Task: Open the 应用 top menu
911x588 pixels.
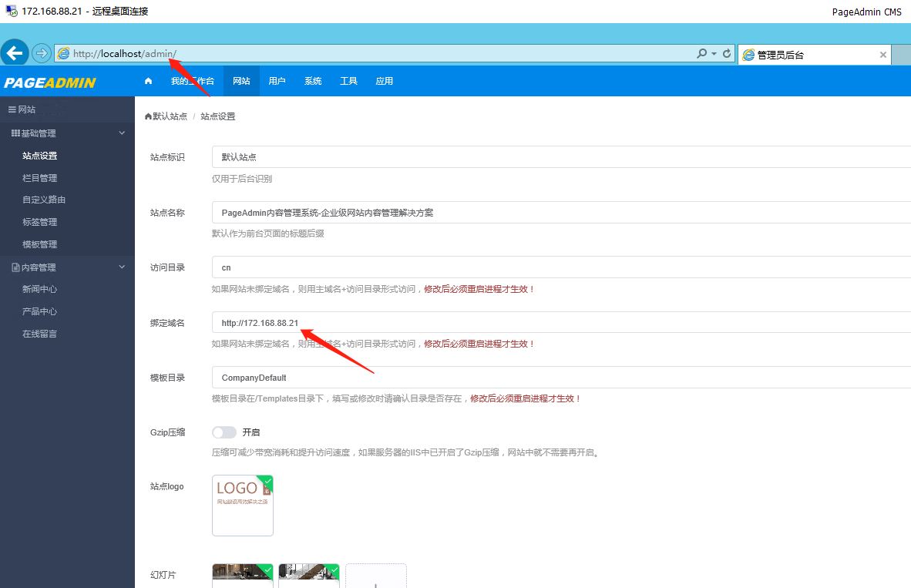Action: pyautogui.click(x=384, y=81)
